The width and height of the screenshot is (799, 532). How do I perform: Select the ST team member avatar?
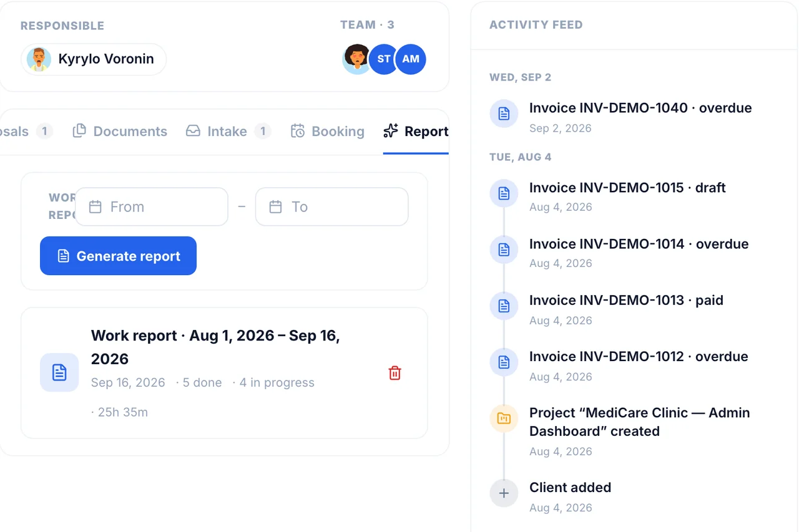(x=384, y=59)
